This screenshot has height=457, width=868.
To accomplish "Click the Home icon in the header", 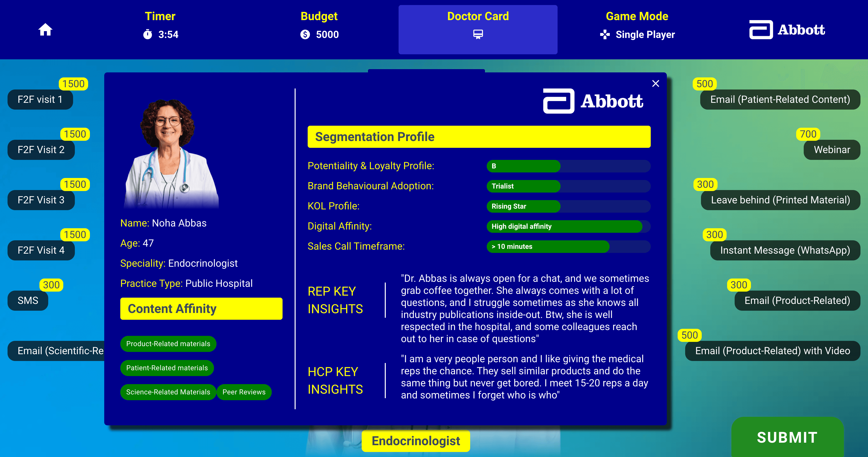I will pyautogui.click(x=45, y=30).
